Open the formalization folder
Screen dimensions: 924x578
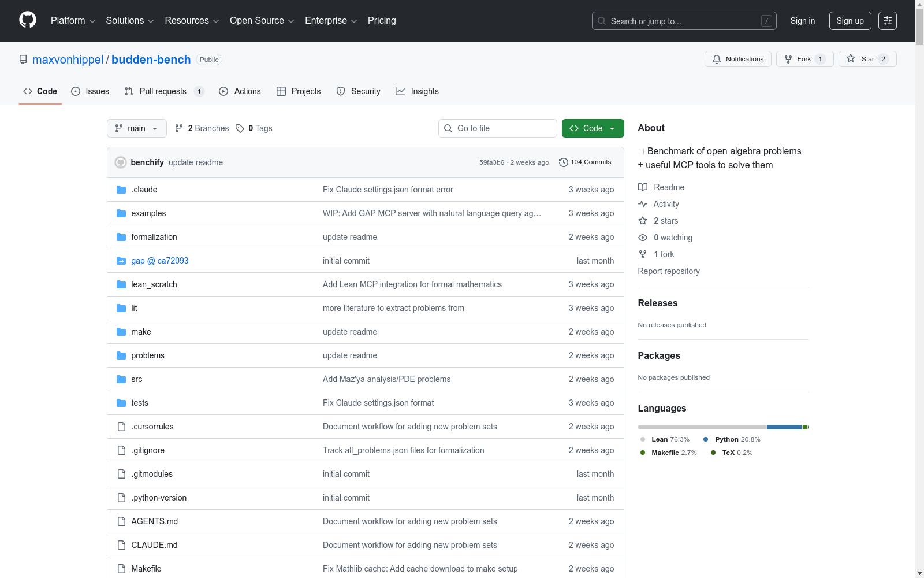point(154,237)
